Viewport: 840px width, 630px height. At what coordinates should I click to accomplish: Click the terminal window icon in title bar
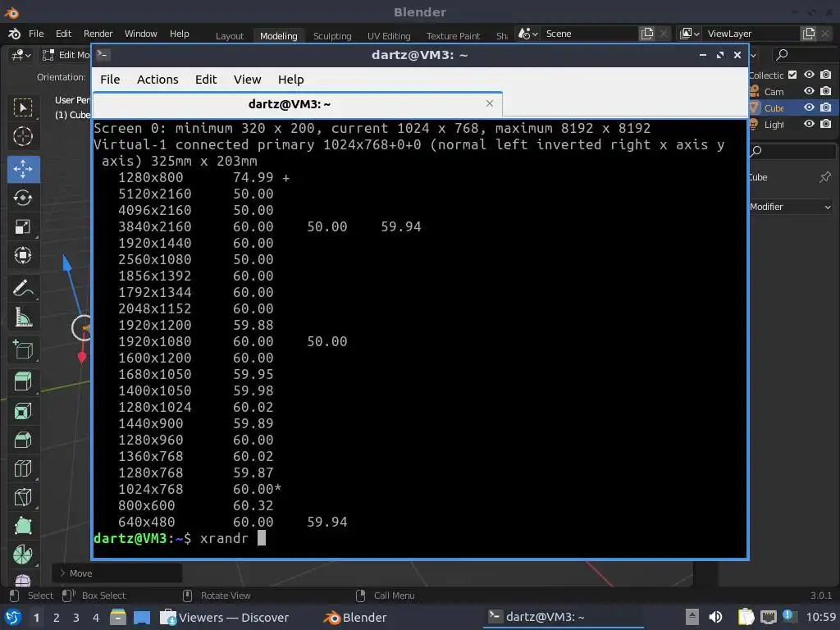click(x=103, y=55)
